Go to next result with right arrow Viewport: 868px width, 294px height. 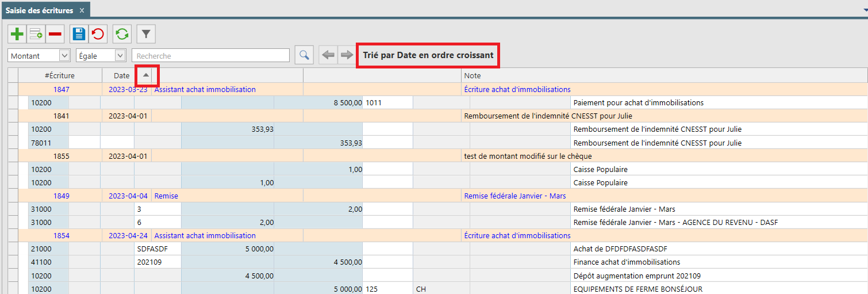[346, 55]
